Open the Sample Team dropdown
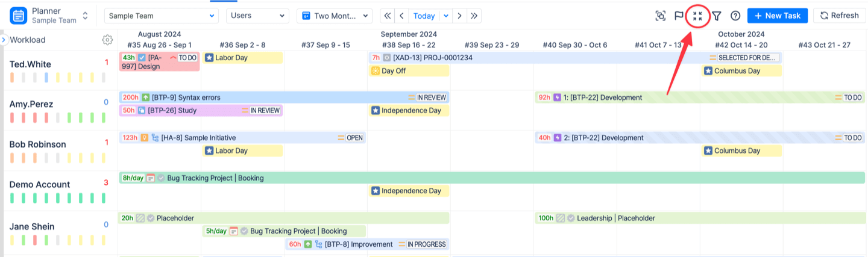This screenshot has height=257, width=868. [161, 16]
